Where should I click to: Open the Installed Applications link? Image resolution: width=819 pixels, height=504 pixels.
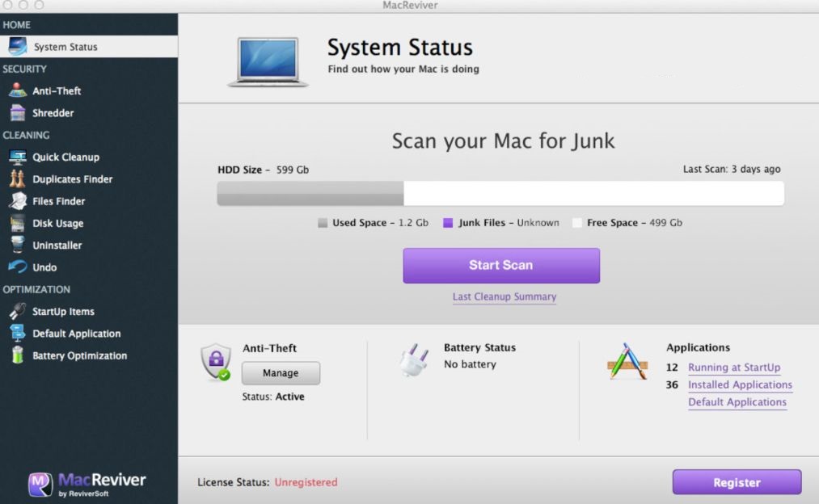tap(740, 384)
